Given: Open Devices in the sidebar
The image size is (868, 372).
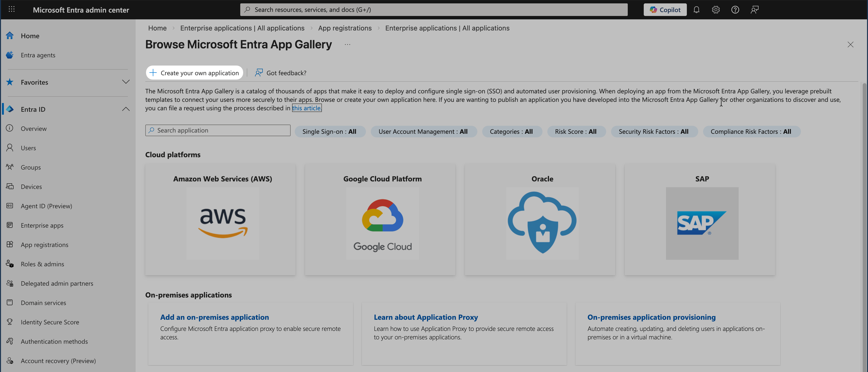Looking at the screenshot, I should tap(31, 186).
